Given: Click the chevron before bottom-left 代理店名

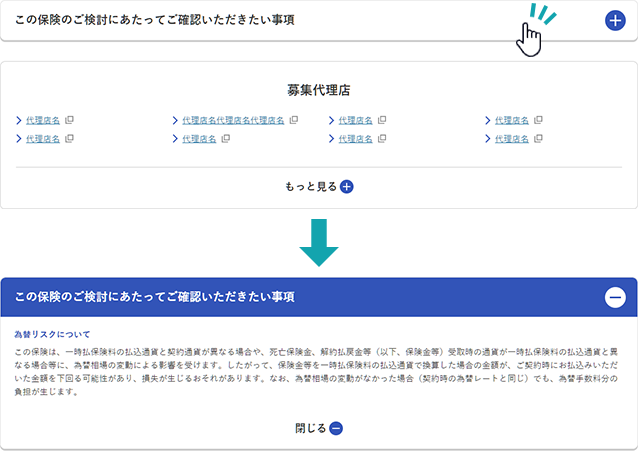Looking at the screenshot, I should coord(19,139).
